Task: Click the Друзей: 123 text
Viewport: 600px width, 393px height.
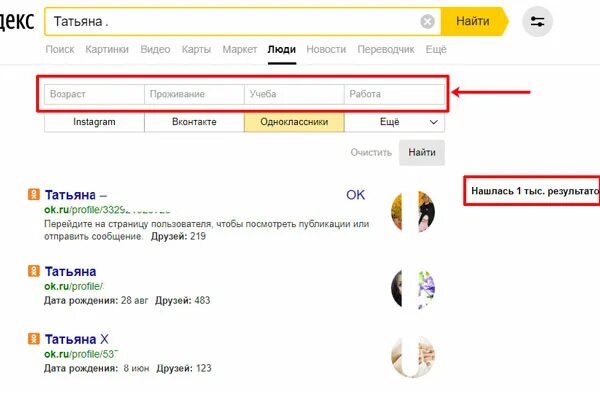Action: tap(184, 368)
